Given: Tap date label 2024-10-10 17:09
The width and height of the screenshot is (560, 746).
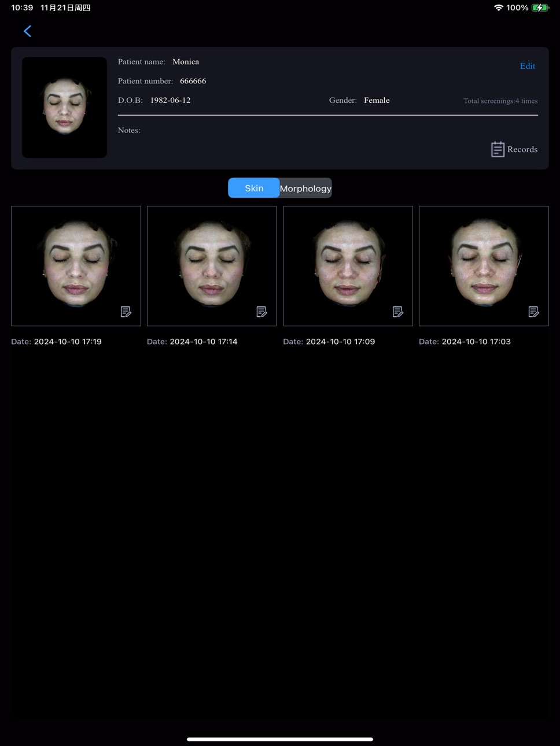Looking at the screenshot, I should [340, 342].
